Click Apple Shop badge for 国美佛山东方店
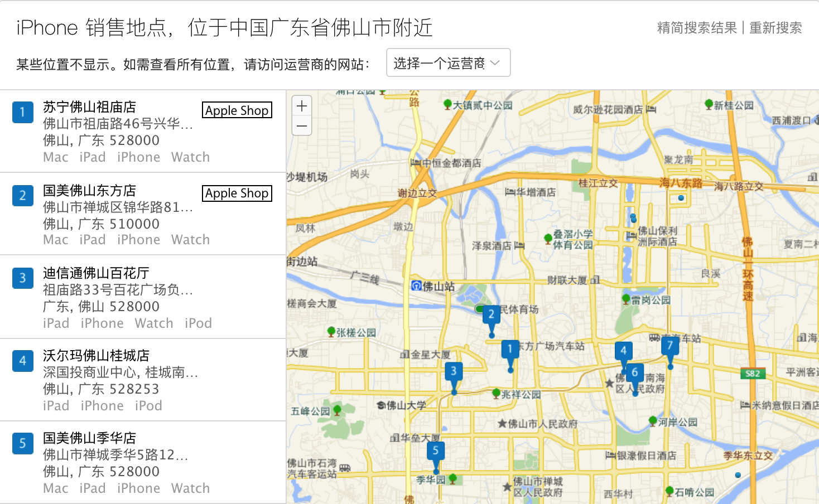Viewport: 819px width, 504px height. [x=237, y=193]
